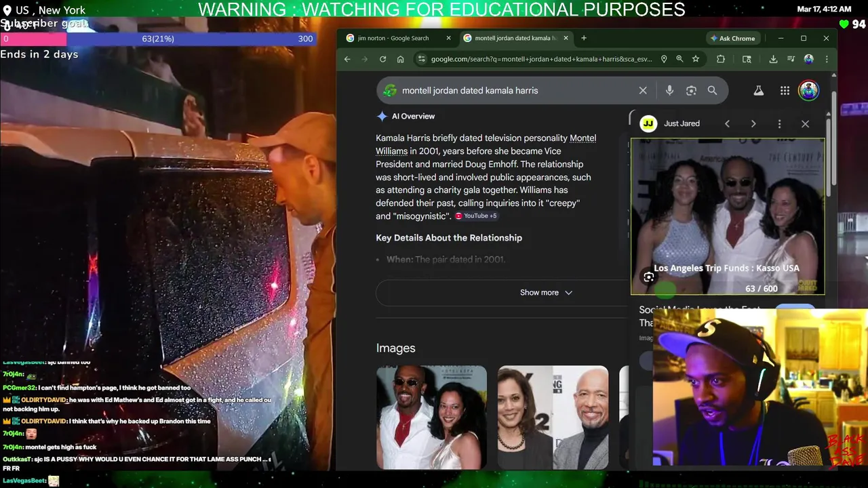Click OLDIRTYDAVID's message about Ed Mathew's
868x488 pixels.
[x=137, y=404]
